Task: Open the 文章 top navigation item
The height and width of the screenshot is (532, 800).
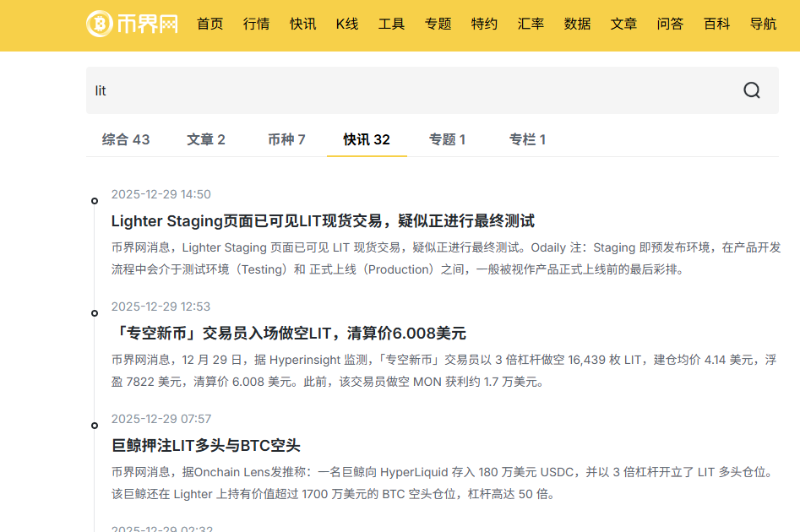Action: 623,24
